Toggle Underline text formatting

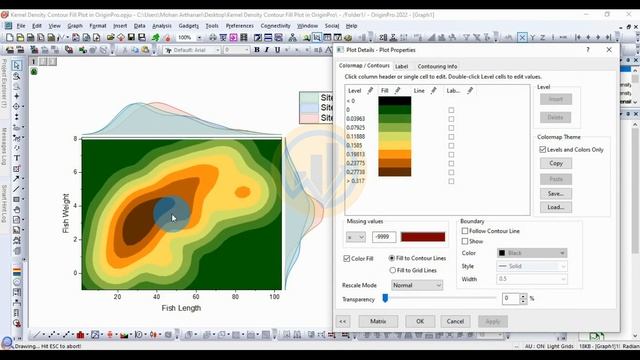point(277,50)
